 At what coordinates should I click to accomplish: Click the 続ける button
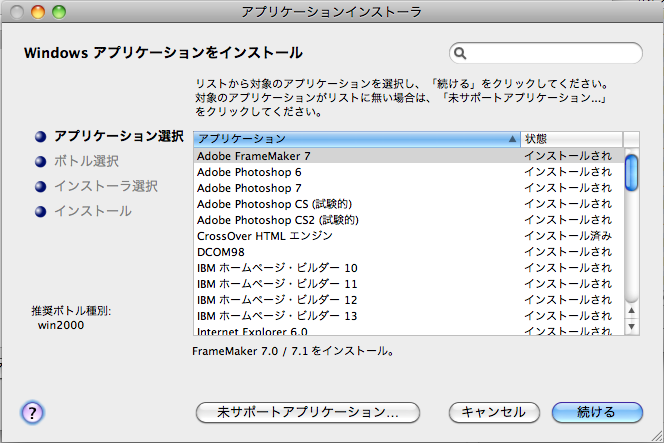coord(597,412)
